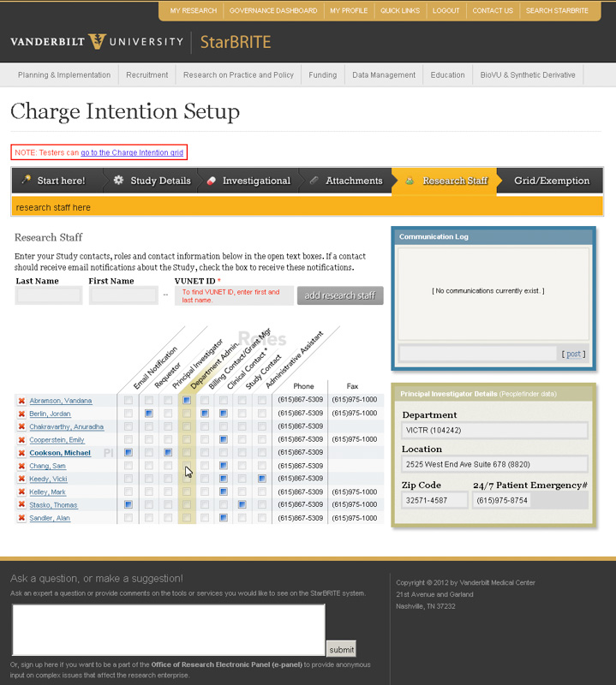Open QUICK LINKS in top bar

coord(400,10)
